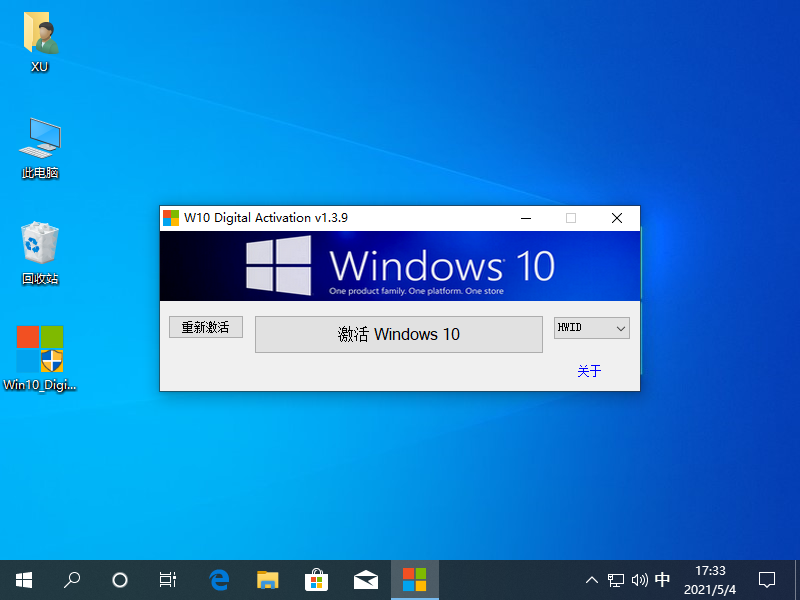Click the Cortana circle on the taskbar
The height and width of the screenshot is (600, 800).
119,580
